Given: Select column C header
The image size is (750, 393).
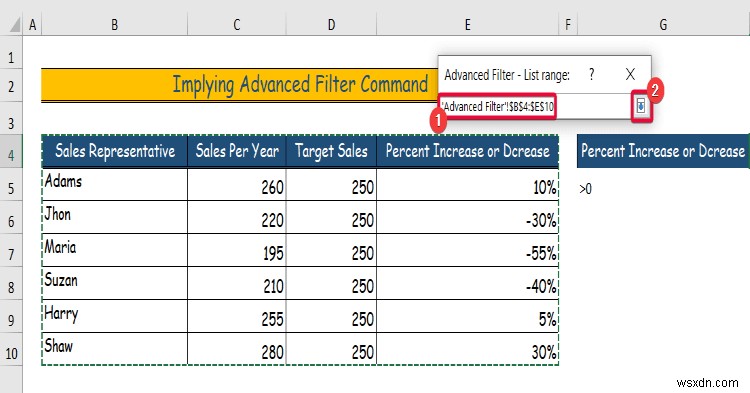Looking at the screenshot, I should [x=237, y=25].
